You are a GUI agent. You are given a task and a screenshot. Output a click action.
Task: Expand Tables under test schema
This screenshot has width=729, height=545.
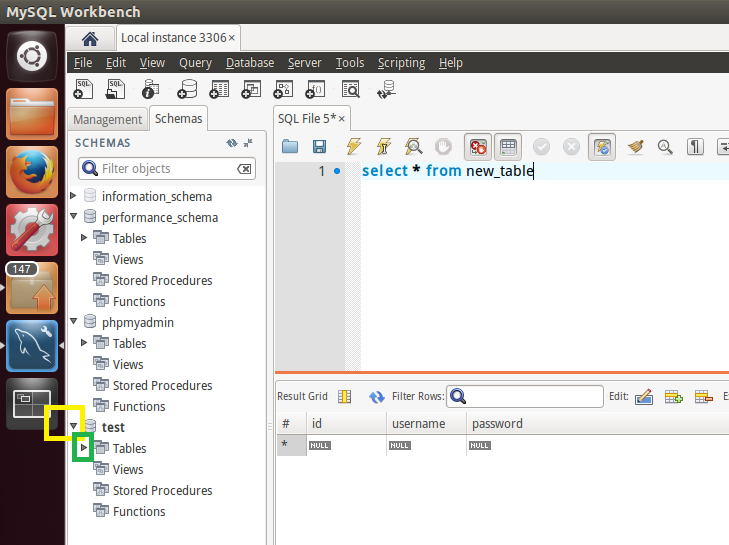click(84, 448)
